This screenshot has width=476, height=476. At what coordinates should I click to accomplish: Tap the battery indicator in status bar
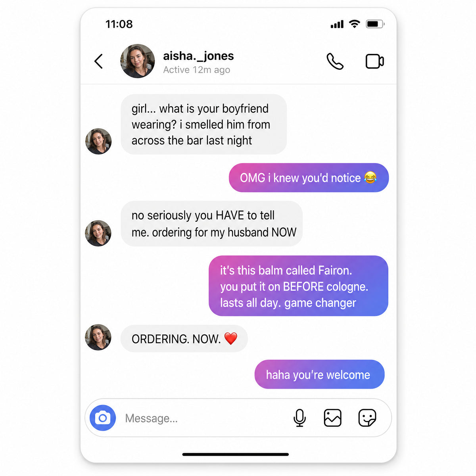click(375, 24)
